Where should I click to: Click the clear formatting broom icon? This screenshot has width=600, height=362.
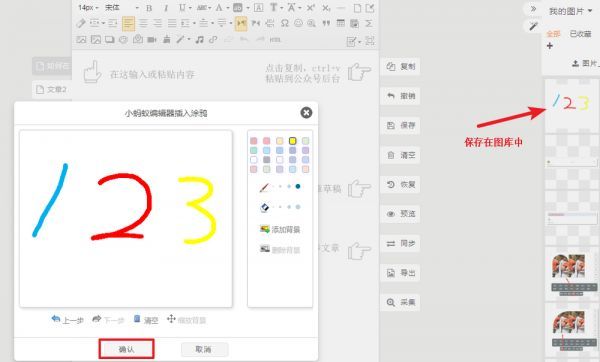[x=166, y=39]
